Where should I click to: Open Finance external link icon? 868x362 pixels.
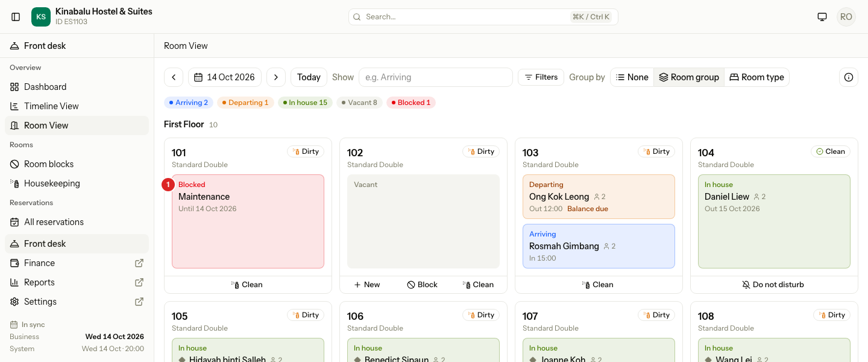click(x=139, y=263)
